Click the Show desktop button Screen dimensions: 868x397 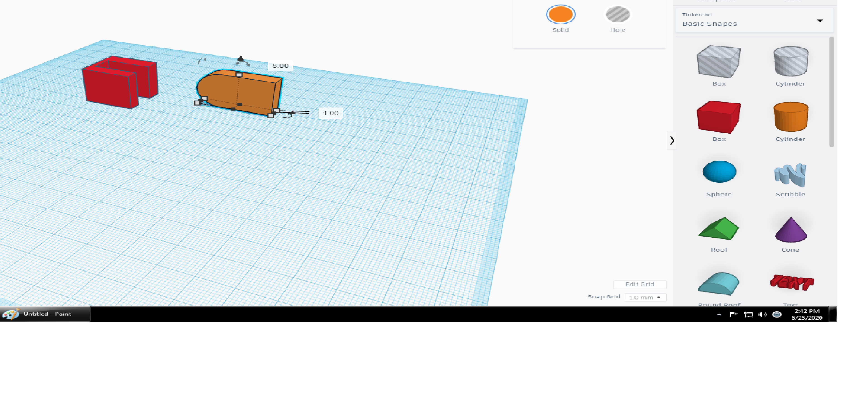pyautogui.click(x=832, y=314)
